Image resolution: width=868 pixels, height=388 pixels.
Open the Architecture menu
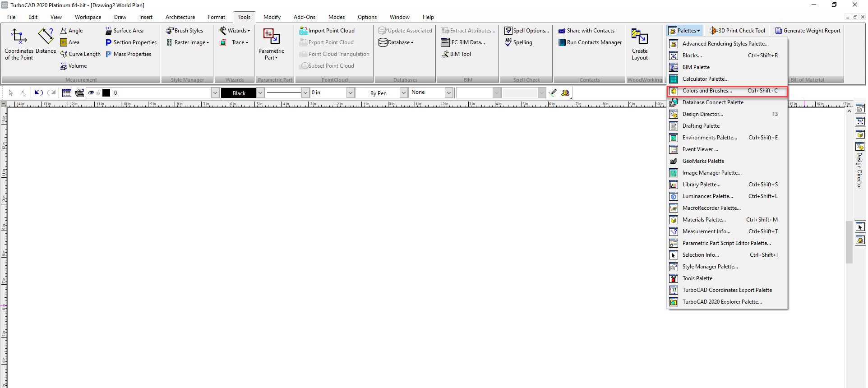point(180,17)
